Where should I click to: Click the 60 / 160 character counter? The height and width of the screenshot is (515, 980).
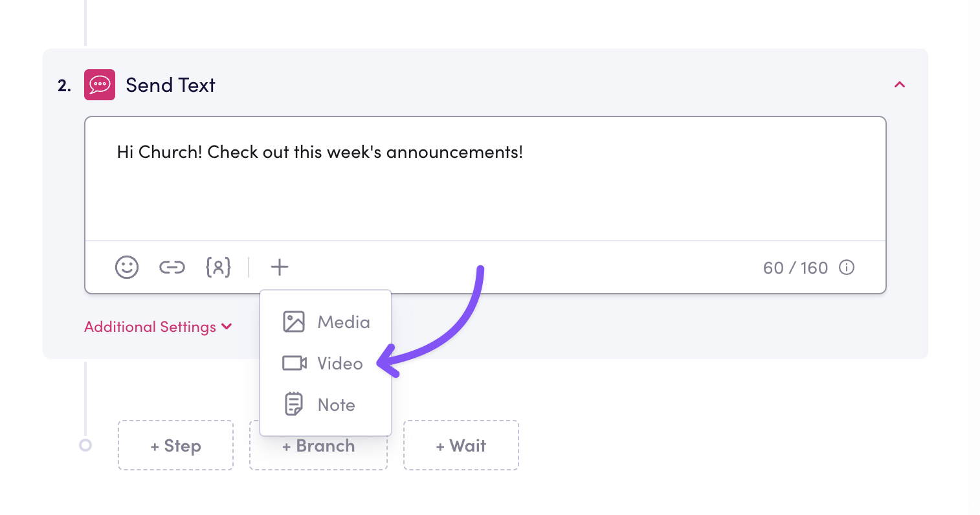[x=796, y=268]
